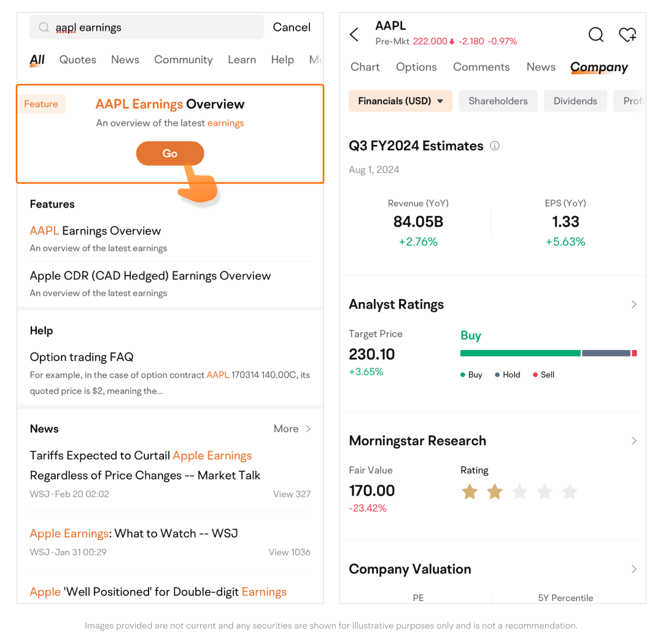Expand the Company Valuation section chevron

point(634,569)
